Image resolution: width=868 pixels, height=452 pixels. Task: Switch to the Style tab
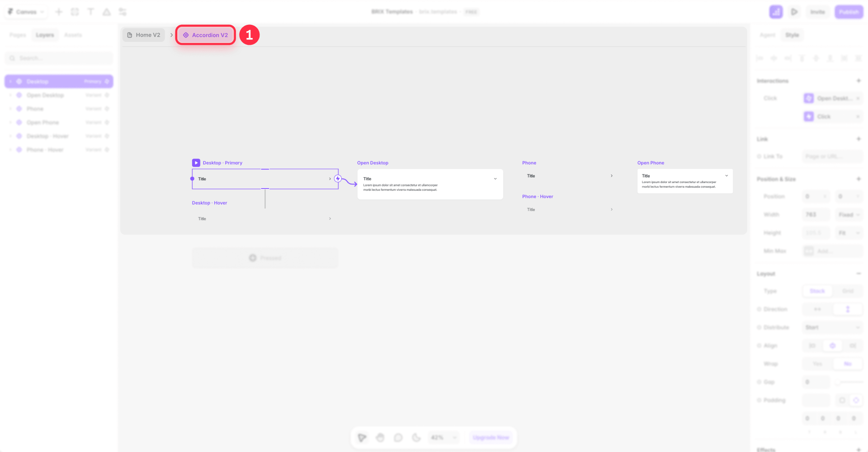(x=792, y=35)
